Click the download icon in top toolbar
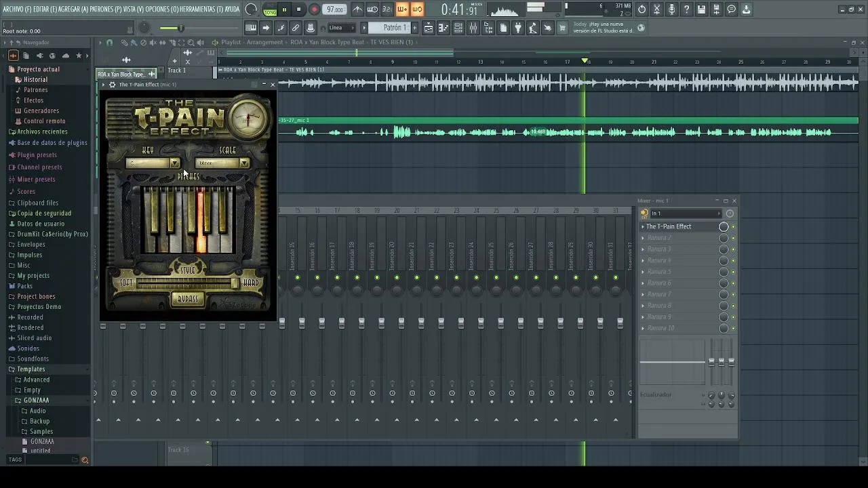The image size is (868, 488). point(746,9)
